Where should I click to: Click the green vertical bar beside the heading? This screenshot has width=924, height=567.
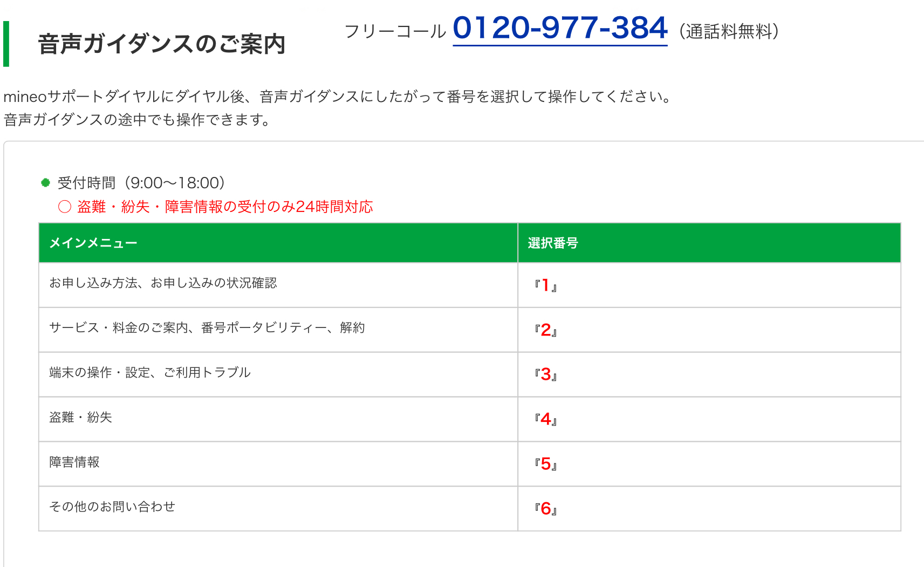click(x=6, y=44)
